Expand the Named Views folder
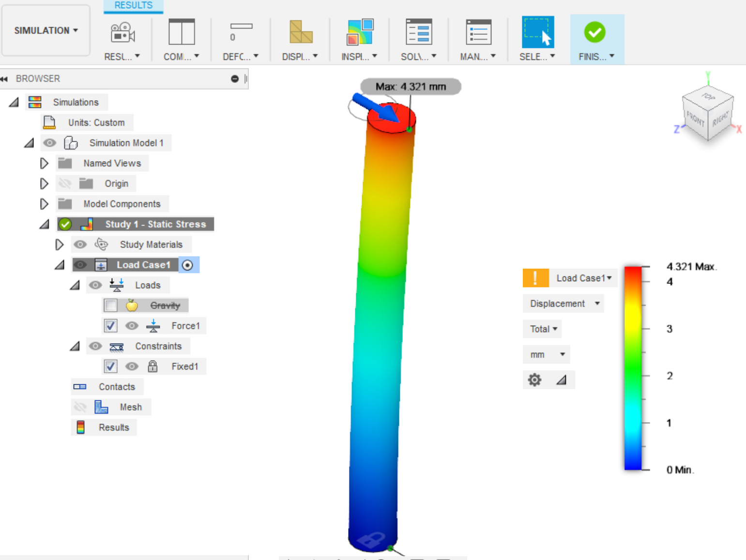The image size is (746, 560). (44, 164)
